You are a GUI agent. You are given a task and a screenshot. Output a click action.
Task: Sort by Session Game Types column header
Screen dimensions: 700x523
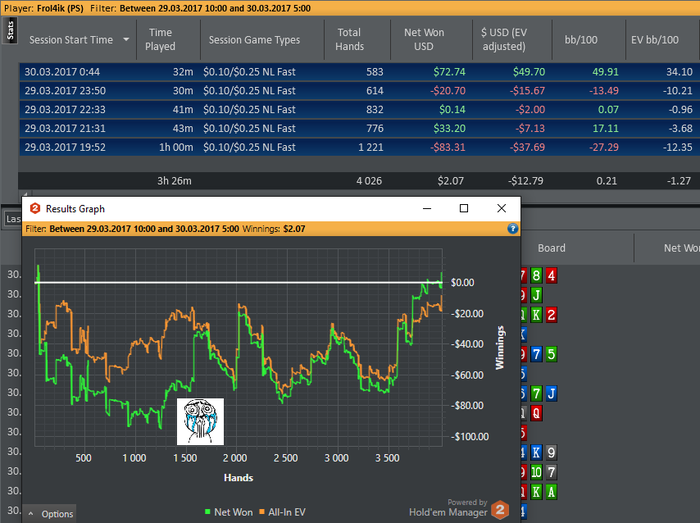point(254,40)
